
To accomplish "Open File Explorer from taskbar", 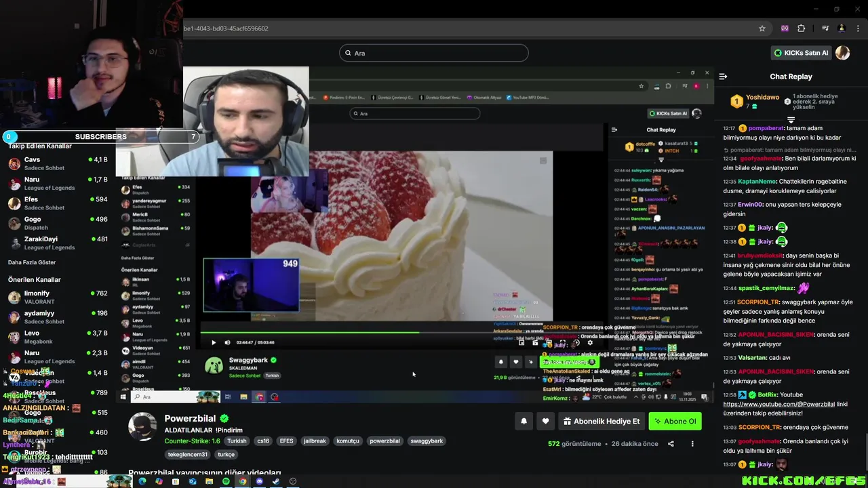I will pyautogui.click(x=209, y=481).
